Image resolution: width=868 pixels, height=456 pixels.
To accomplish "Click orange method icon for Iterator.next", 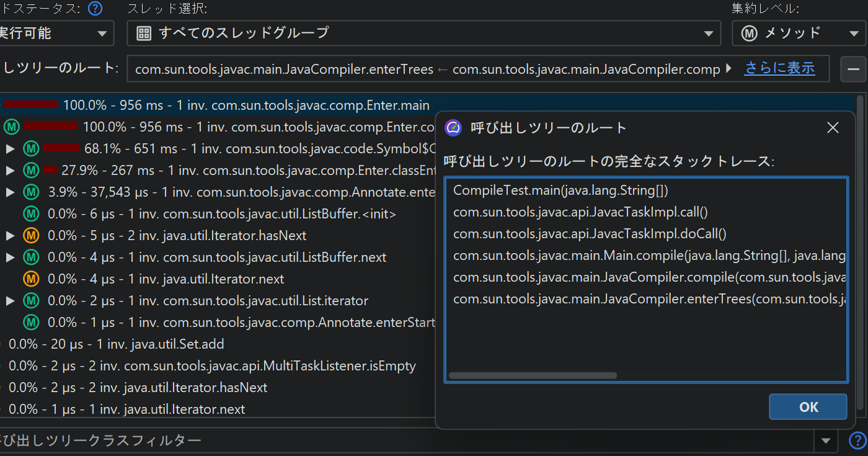I will point(31,279).
